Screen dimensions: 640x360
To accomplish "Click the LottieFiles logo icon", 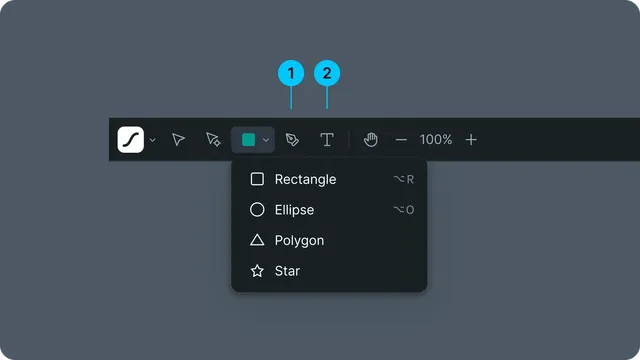I will point(131,140).
